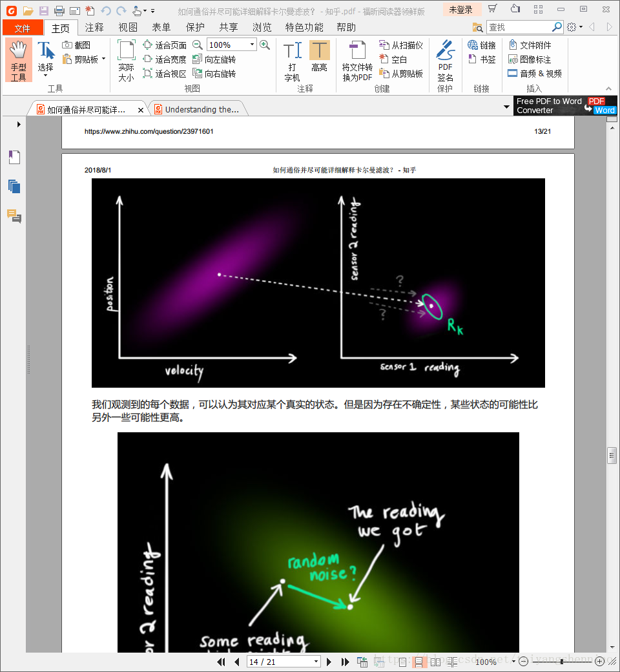
Task: Click Fit Visible (适合视区)
Action: coord(165,74)
